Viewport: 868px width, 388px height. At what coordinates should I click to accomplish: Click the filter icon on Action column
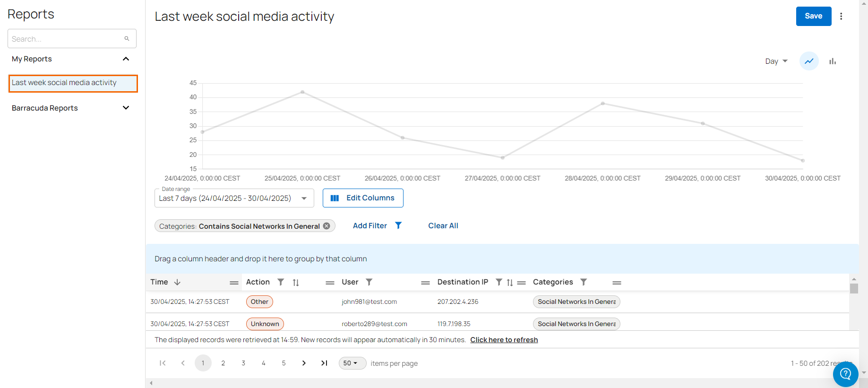pyautogui.click(x=281, y=282)
